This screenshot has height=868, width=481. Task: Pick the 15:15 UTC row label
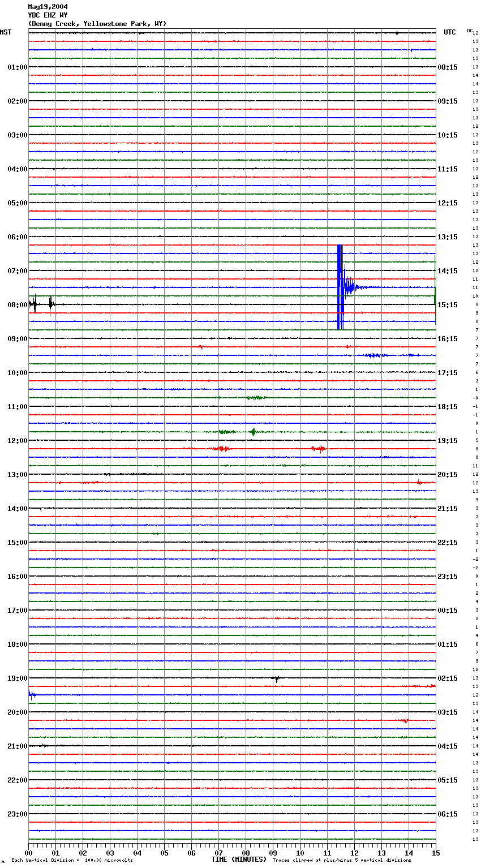point(448,305)
